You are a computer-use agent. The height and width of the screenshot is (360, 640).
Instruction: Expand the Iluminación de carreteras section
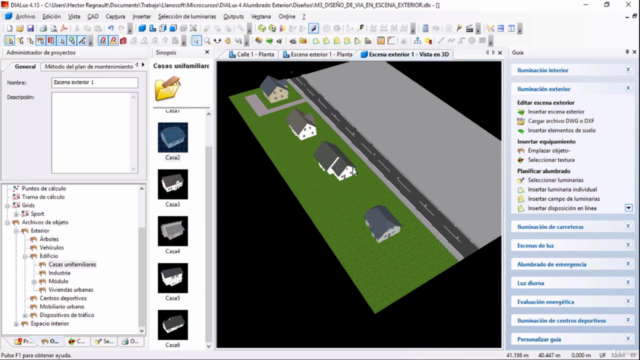point(628,227)
